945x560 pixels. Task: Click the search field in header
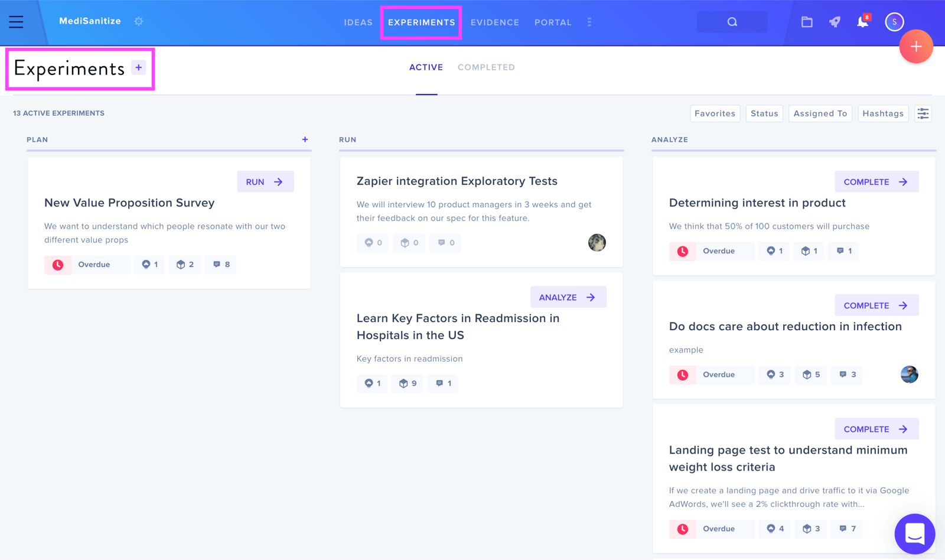pos(732,22)
